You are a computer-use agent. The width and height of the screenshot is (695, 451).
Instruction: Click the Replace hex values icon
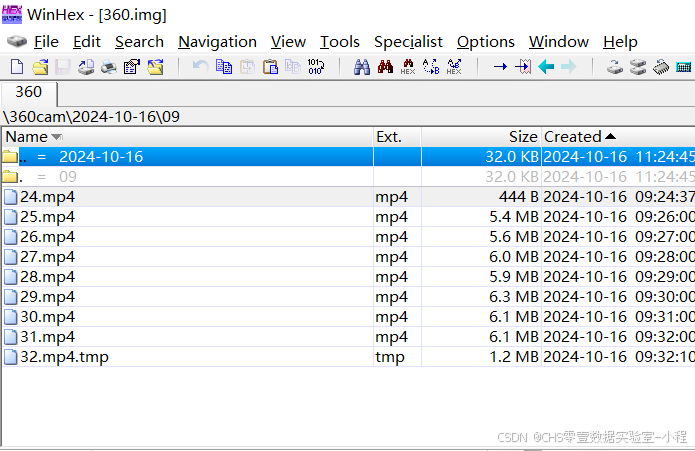[454, 67]
